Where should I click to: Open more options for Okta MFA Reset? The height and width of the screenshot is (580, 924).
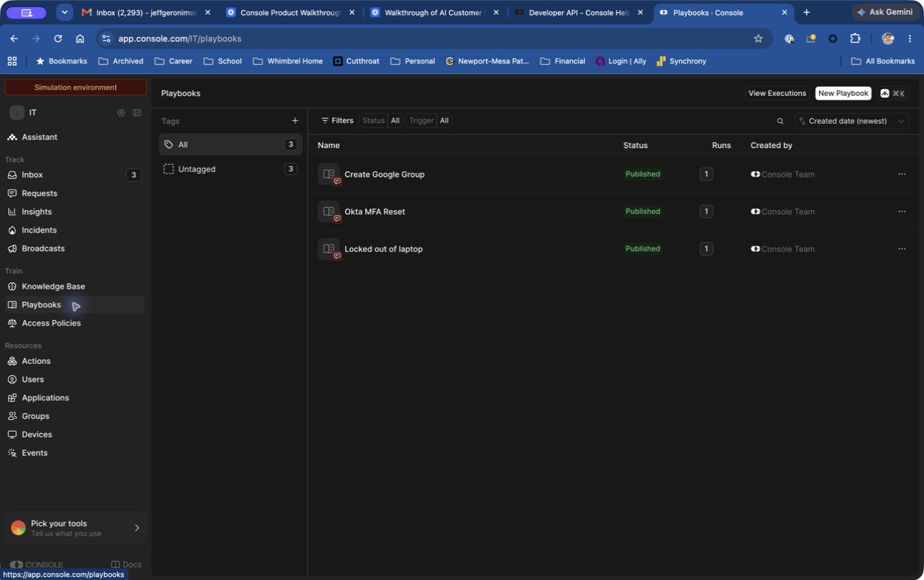tap(901, 211)
